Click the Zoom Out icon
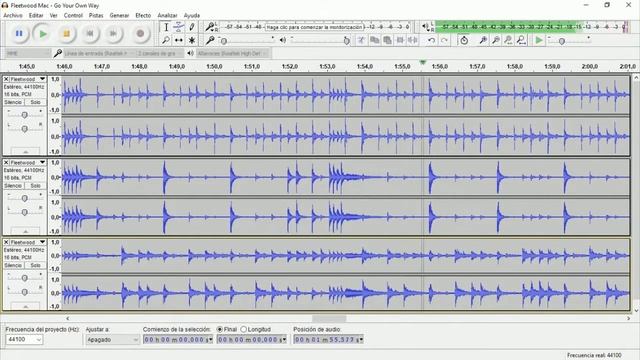The height and width of the screenshot is (360, 640). (x=496, y=40)
